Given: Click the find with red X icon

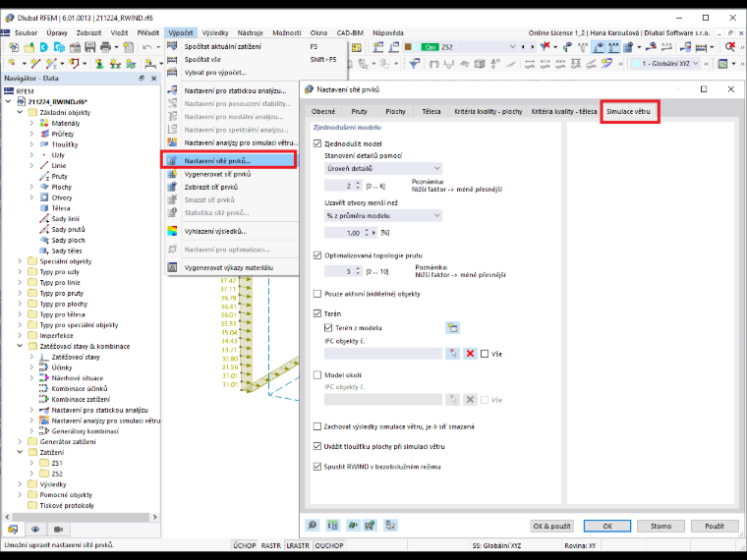Looking at the screenshot, I should (x=730, y=47).
